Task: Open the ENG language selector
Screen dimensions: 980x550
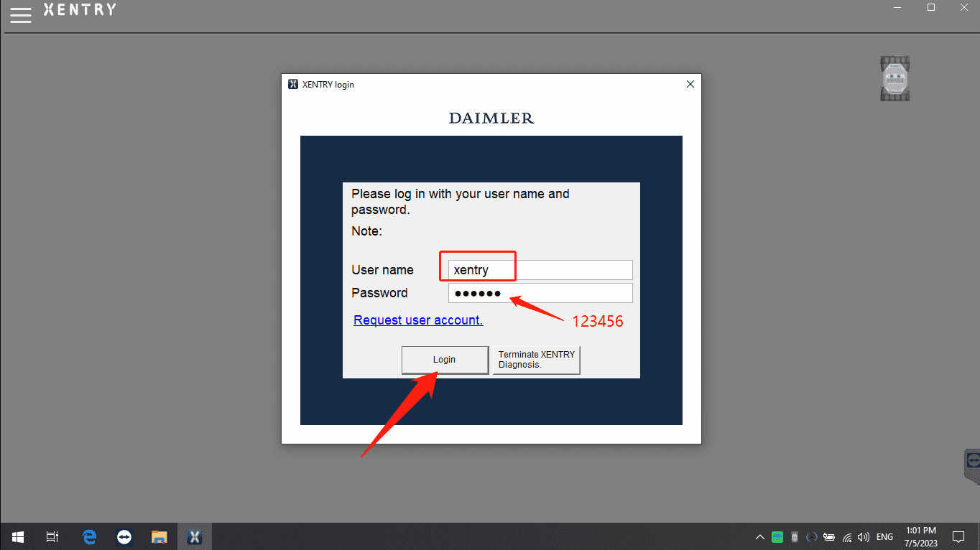Action: click(x=884, y=536)
